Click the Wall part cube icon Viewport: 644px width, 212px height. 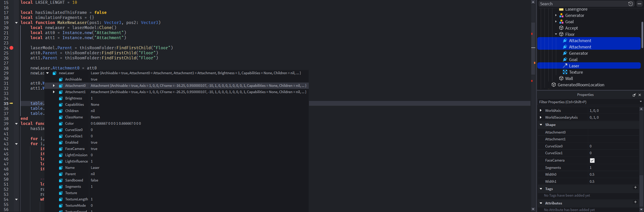561,78
